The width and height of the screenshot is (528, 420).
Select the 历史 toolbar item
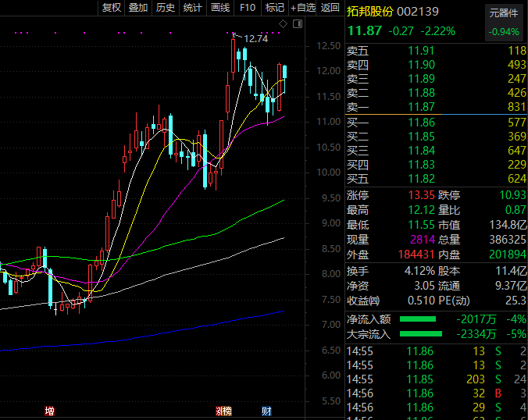pos(166,7)
